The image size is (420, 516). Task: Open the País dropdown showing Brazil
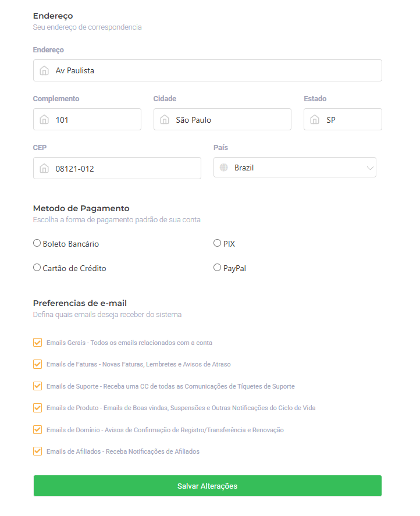tap(291, 168)
